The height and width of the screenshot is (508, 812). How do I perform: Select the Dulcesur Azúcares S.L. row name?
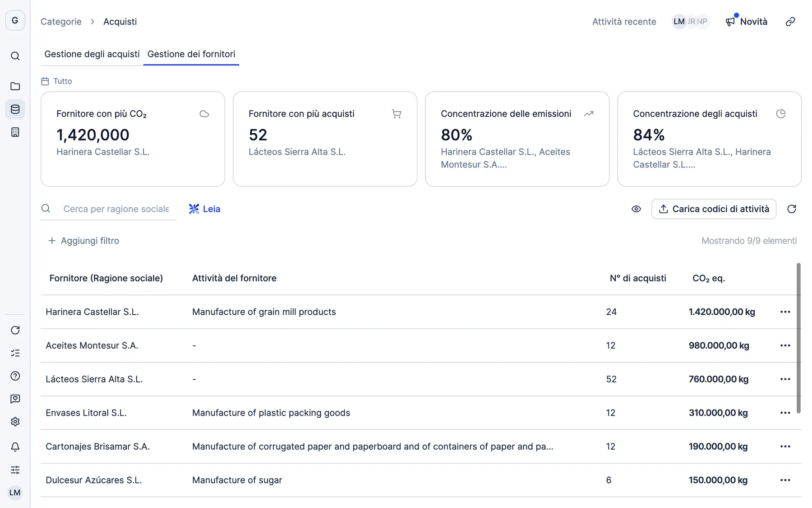(94, 480)
